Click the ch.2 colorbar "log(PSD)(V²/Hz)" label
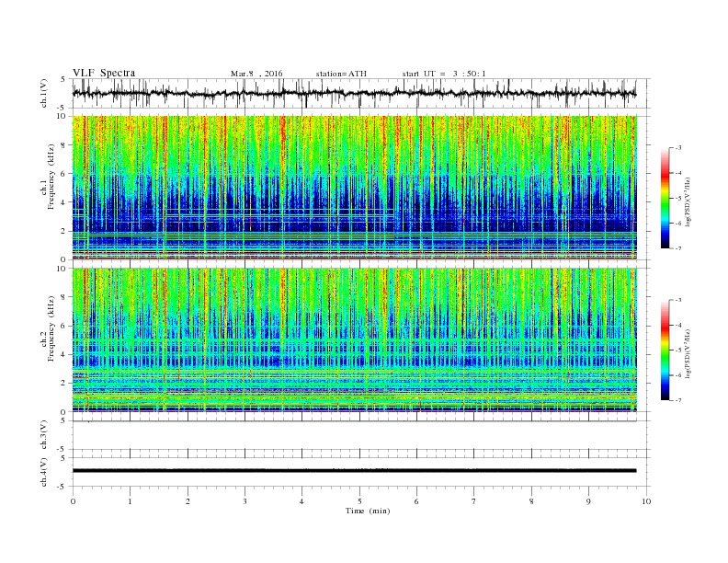Viewport: 728px width, 563px height. [x=688, y=353]
